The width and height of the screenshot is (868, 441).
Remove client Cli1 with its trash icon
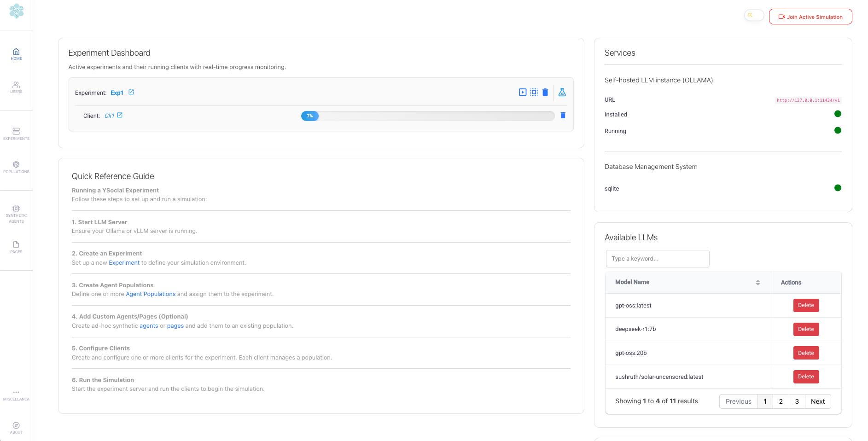click(x=563, y=115)
